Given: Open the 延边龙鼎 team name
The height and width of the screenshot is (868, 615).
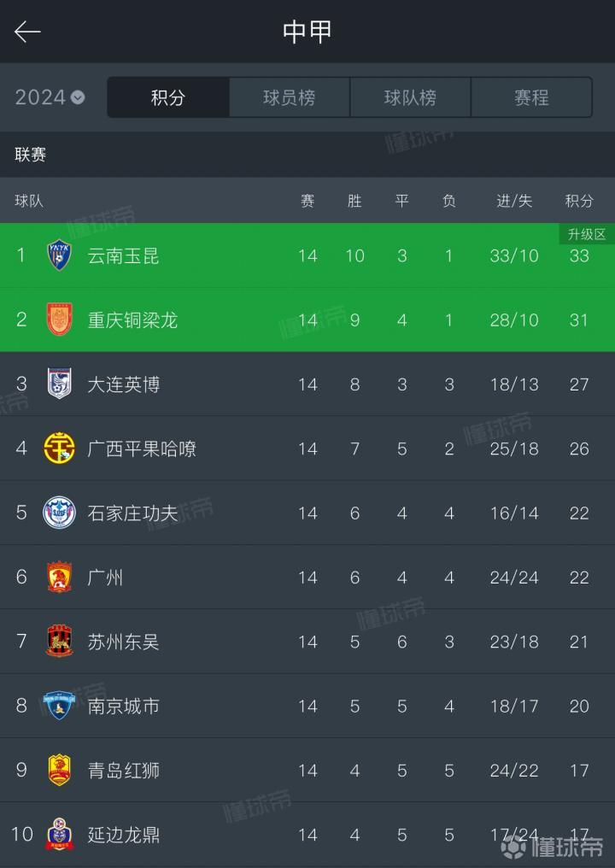Looking at the screenshot, I should 124,835.
